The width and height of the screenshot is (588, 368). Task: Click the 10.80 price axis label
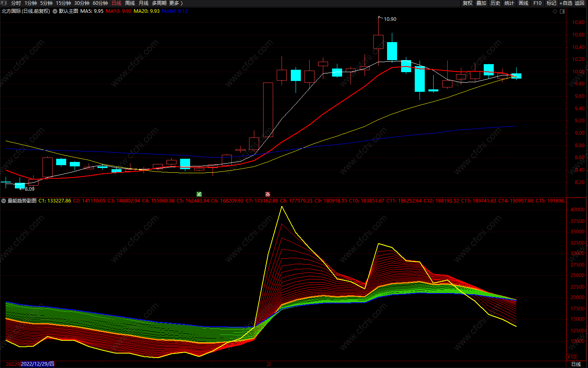click(578, 22)
